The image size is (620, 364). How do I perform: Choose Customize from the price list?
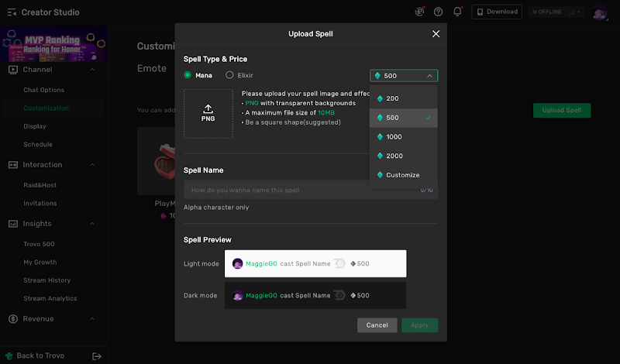coord(403,175)
